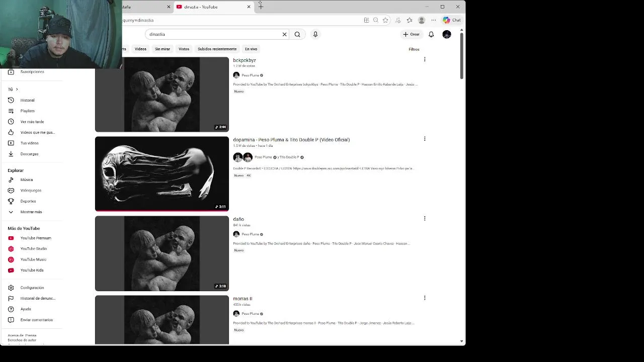The height and width of the screenshot is (362, 644).
Task: Click the scrollbar down arrow
Action: pos(461,341)
